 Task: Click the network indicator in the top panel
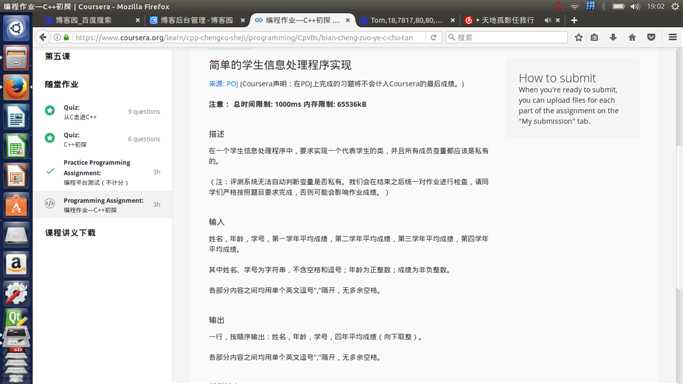[x=574, y=6]
